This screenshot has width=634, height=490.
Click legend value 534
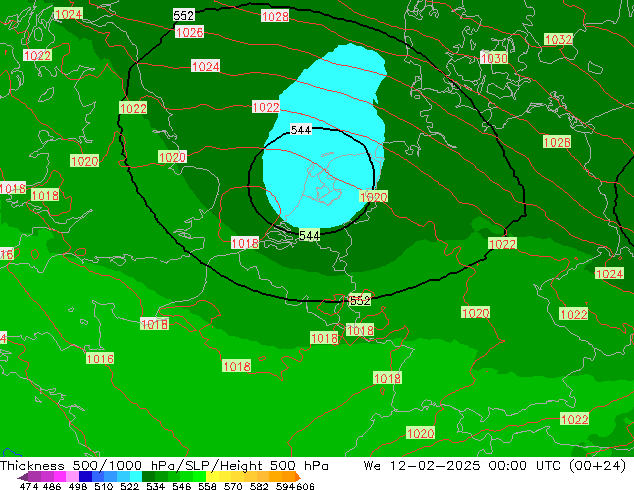click(155, 486)
